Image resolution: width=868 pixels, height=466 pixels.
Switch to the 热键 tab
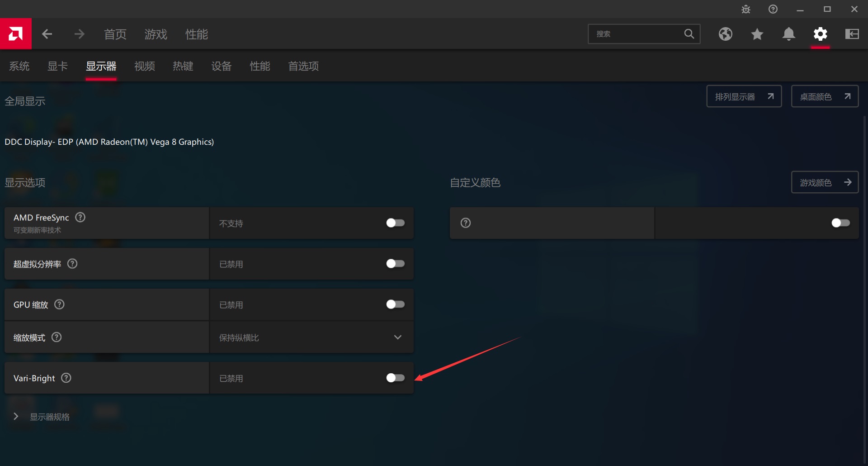[x=183, y=67]
